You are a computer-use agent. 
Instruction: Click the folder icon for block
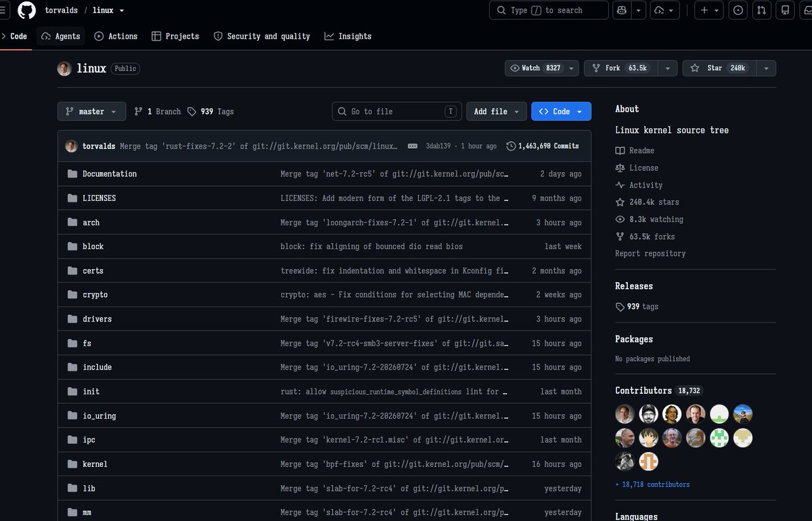pyautogui.click(x=72, y=246)
